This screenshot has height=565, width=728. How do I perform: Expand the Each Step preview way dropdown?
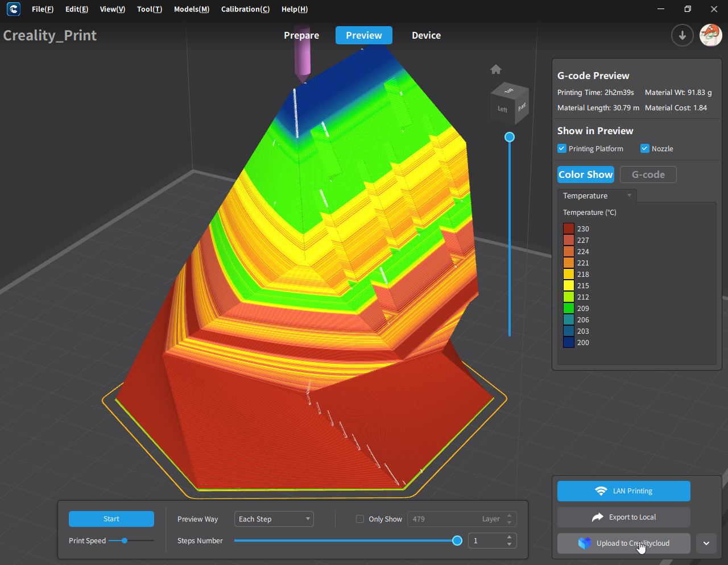pos(274,519)
